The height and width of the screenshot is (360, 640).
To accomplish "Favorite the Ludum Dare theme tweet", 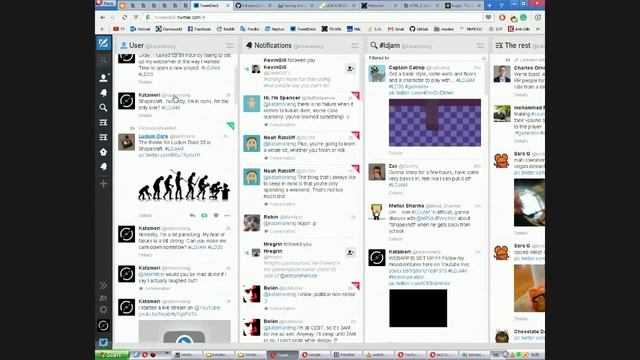I will point(216,216).
